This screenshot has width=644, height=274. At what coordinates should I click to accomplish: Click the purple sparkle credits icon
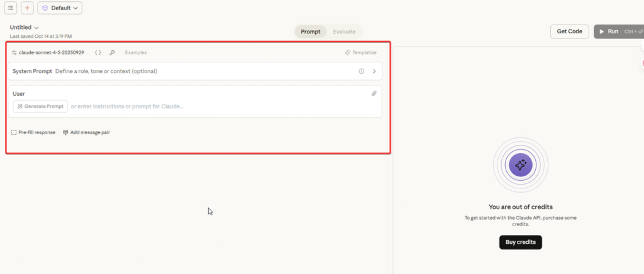click(x=520, y=165)
